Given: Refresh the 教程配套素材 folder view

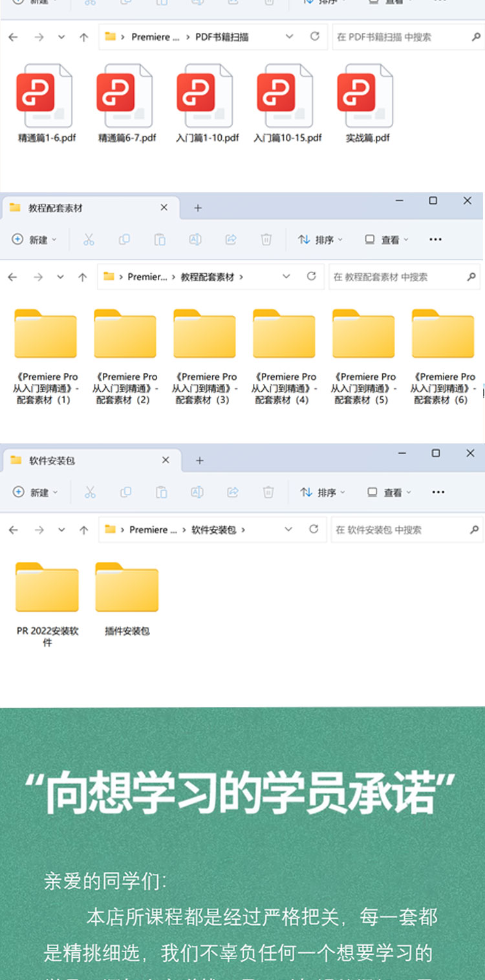Looking at the screenshot, I should click(312, 276).
